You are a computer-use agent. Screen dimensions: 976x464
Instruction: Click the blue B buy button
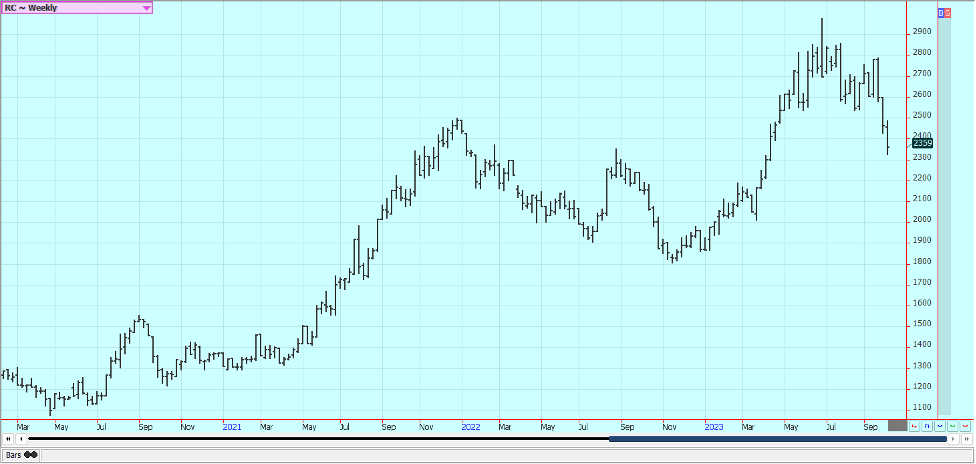(x=941, y=12)
